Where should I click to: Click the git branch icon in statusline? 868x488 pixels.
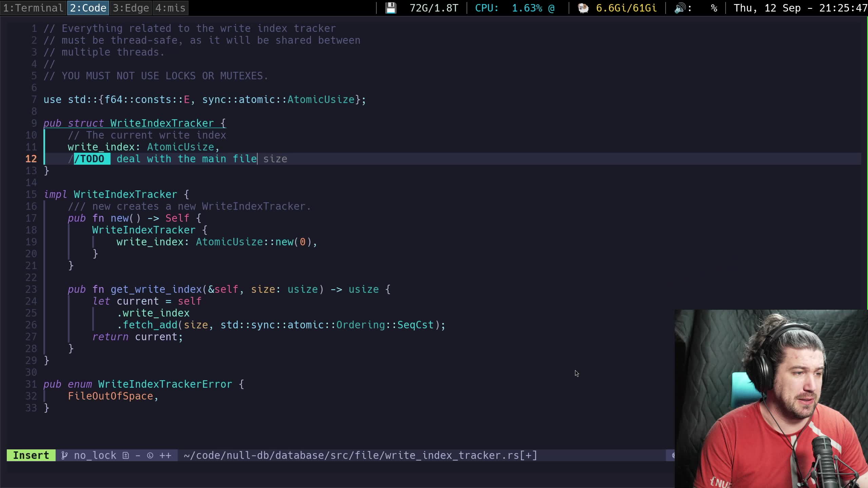(64, 455)
